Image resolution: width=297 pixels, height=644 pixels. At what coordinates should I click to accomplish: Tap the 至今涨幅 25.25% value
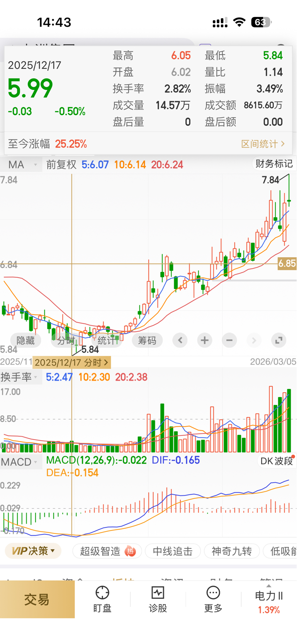(x=71, y=144)
